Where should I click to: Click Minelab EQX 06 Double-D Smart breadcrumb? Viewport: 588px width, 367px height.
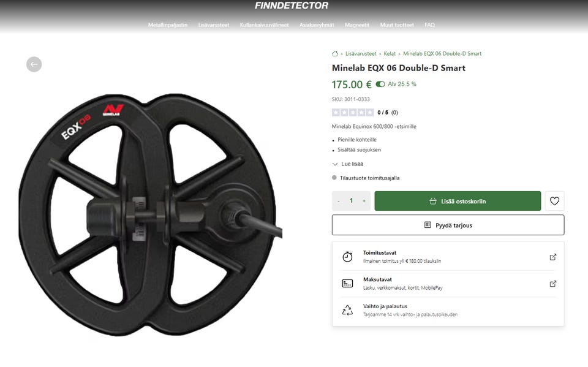442,54
